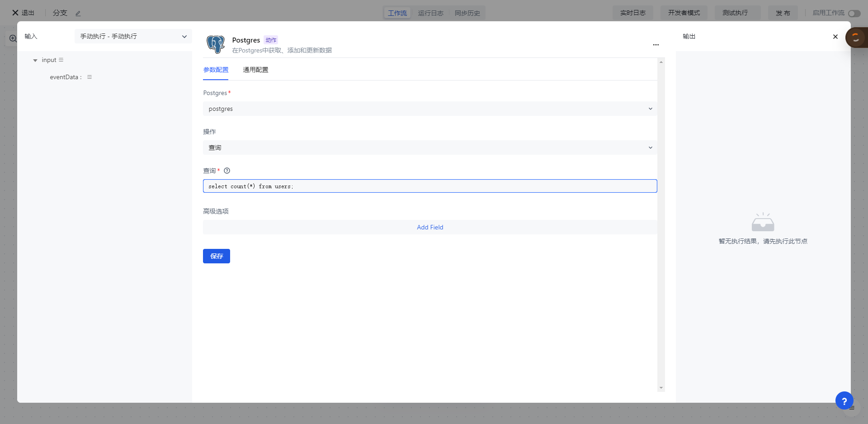Expand the Postgres credential dropdown
868x424 pixels.
(429, 109)
